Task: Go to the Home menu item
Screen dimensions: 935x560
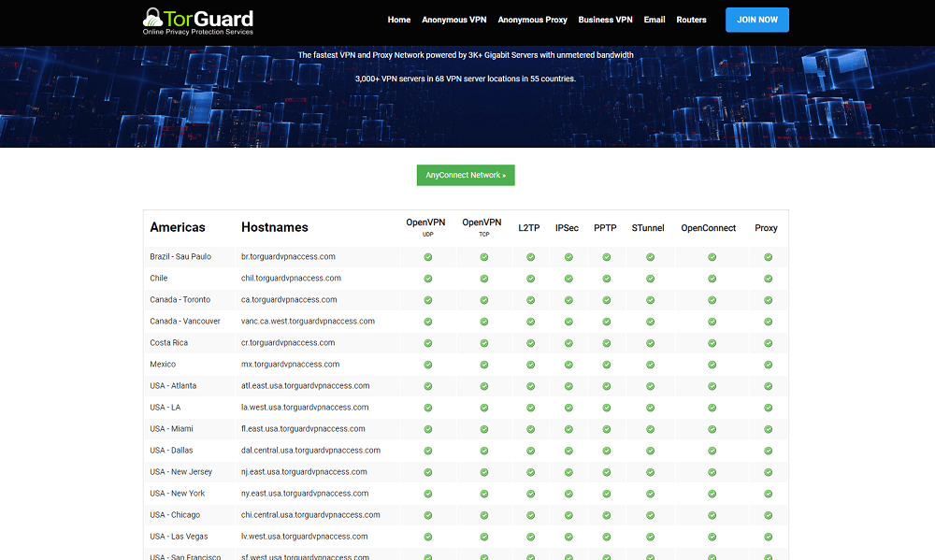Action: coord(399,20)
